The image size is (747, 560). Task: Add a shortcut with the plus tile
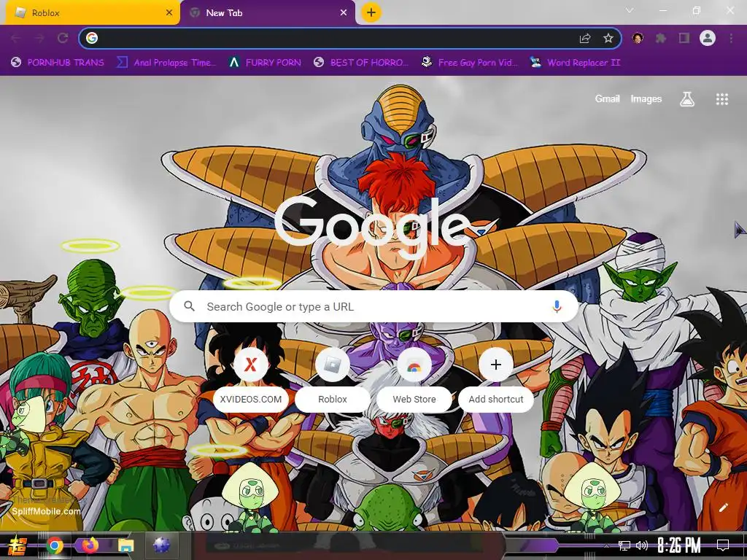tap(496, 379)
